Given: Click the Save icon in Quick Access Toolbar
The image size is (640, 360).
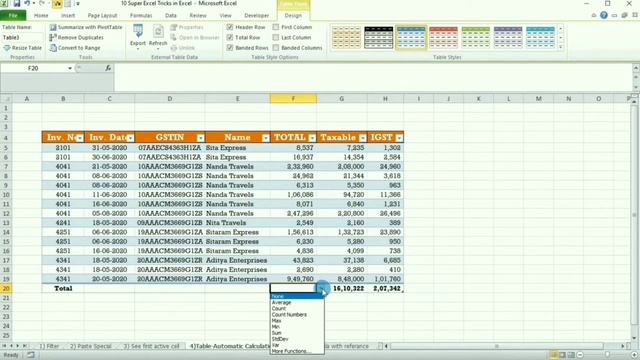Looking at the screenshot, I should pos(17,4).
